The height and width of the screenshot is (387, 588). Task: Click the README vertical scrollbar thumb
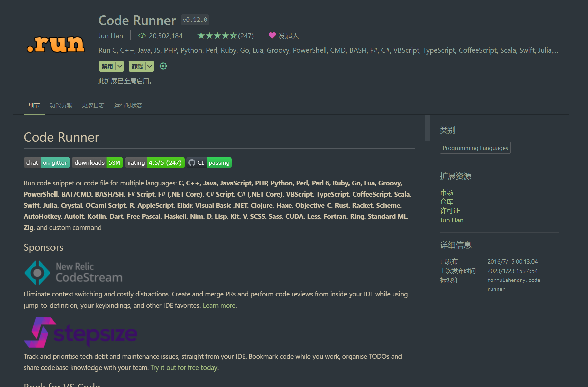click(427, 128)
